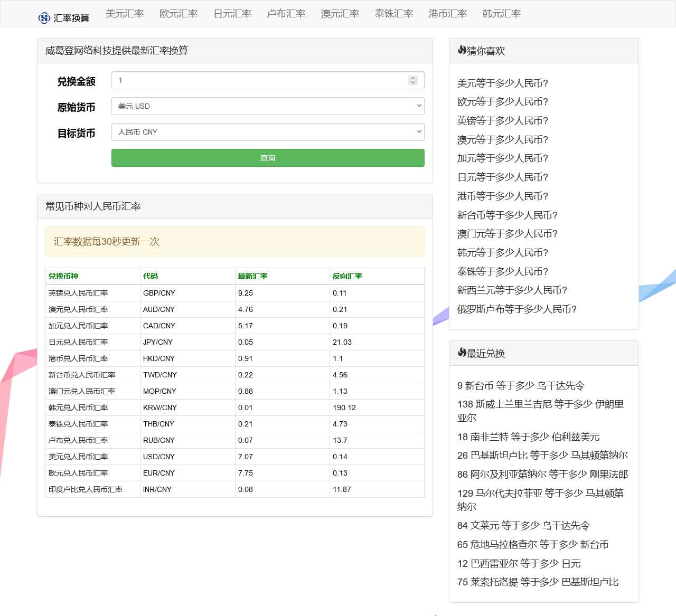This screenshot has height=616, width=676.
Task: Open the 港币汇率 page
Action: pos(447,14)
